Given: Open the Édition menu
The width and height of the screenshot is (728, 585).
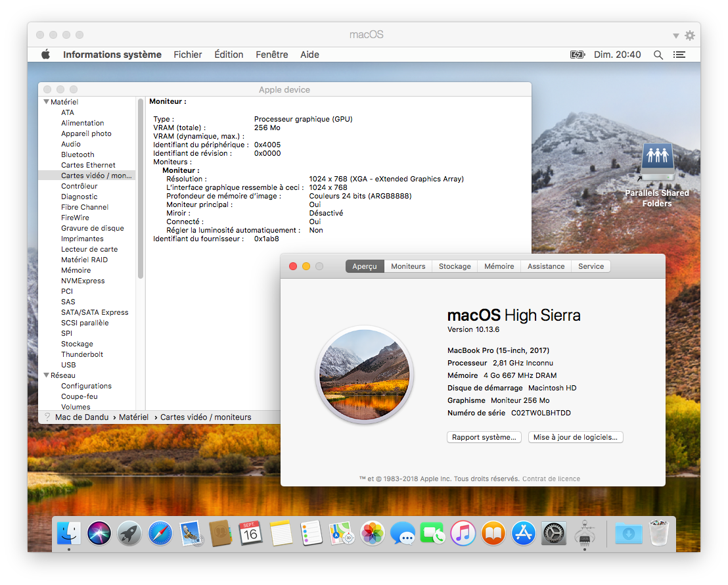Looking at the screenshot, I should (229, 55).
